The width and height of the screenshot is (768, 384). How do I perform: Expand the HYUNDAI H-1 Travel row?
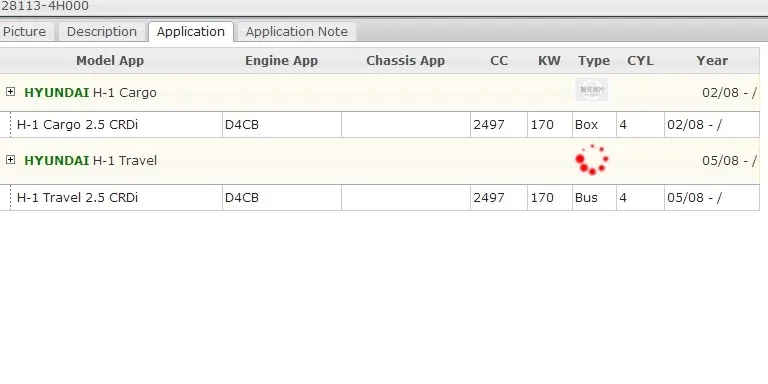point(10,160)
